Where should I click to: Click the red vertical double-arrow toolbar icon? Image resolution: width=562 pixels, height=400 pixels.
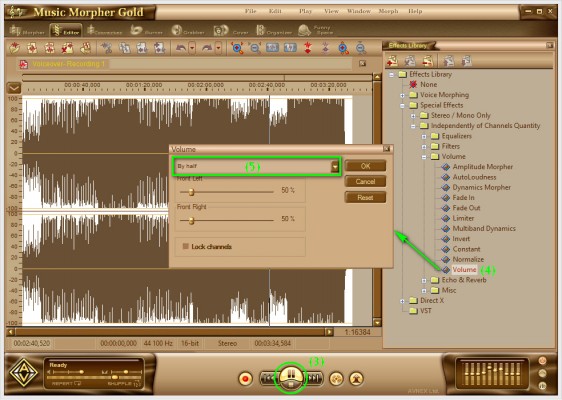coord(308,48)
